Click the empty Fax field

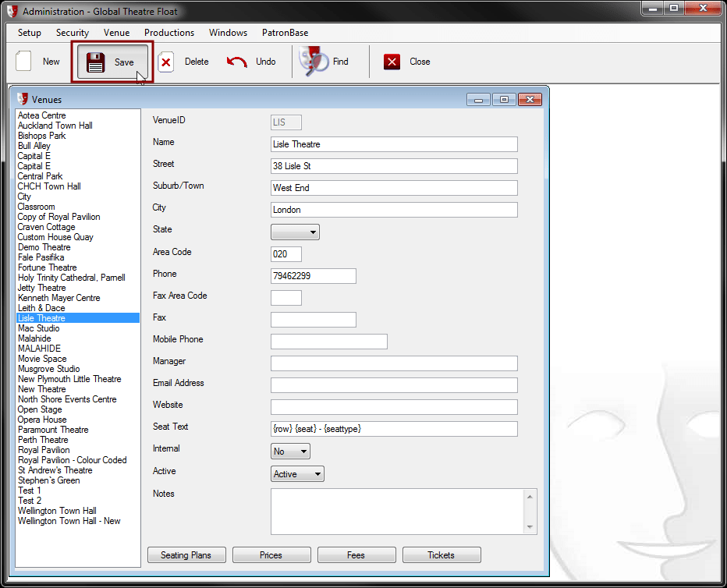(x=314, y=319)
